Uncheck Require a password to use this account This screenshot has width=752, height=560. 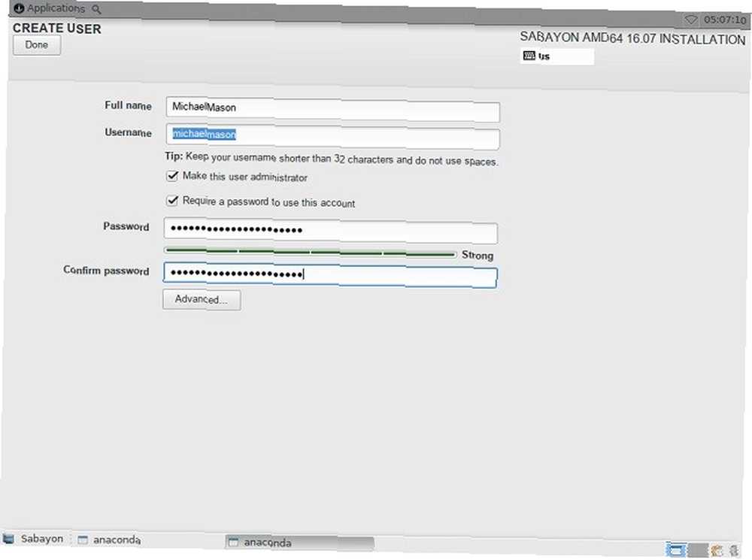point(172,201)
